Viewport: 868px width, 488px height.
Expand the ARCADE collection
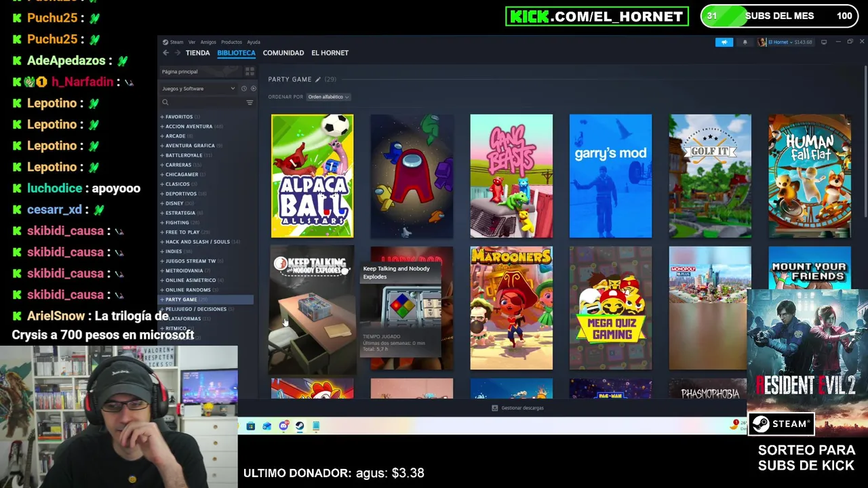click(162, 136)
